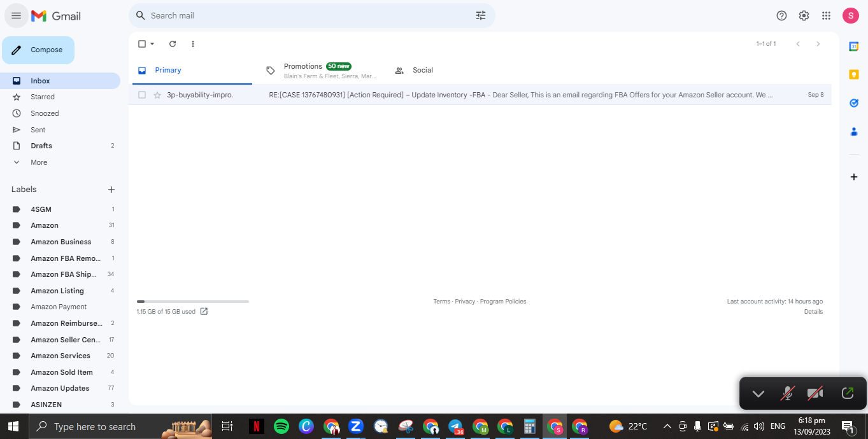
Task: Open the meeting window pop-out icon
Action: [x=847, y=394]
